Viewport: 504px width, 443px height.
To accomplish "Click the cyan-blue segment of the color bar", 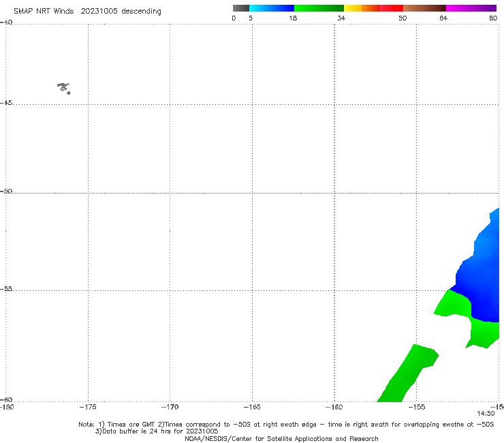I will pos(272,8).
